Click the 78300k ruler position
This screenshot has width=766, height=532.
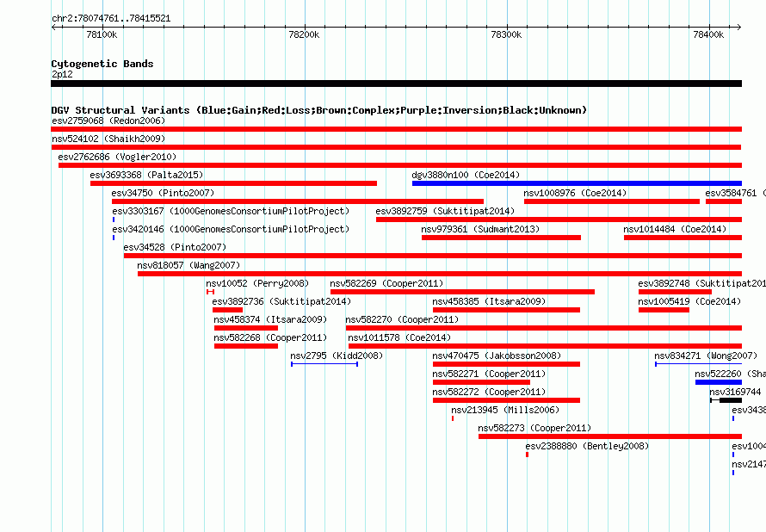[506, 34]
